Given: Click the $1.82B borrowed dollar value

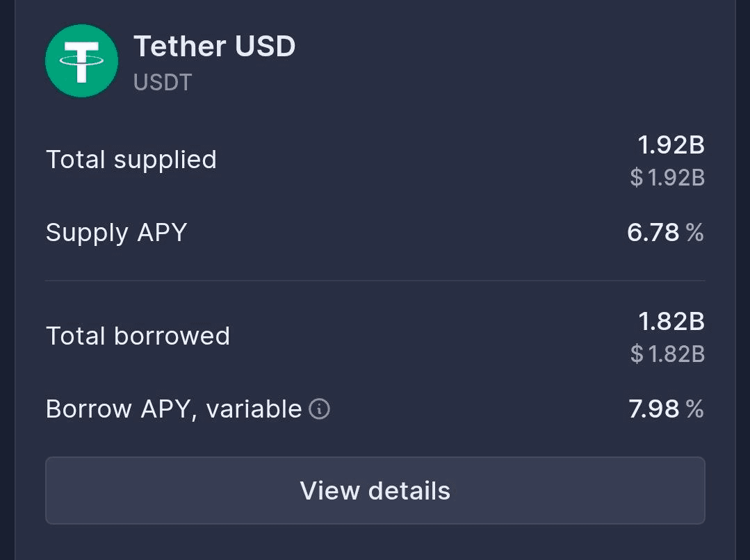Looking at the screenshot, I should pos(676,354).
